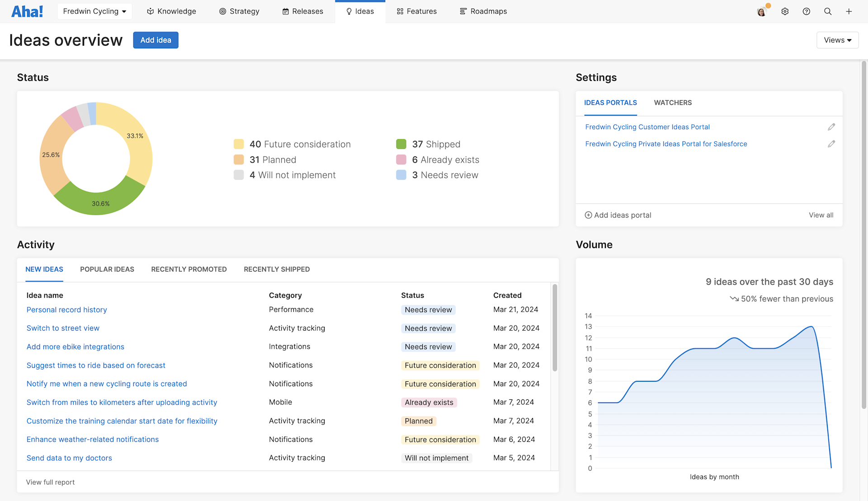Viewport: 868px width, 501px height.
Task: Open the POPULAR IDEAS tab
Action: pos(107,269)
